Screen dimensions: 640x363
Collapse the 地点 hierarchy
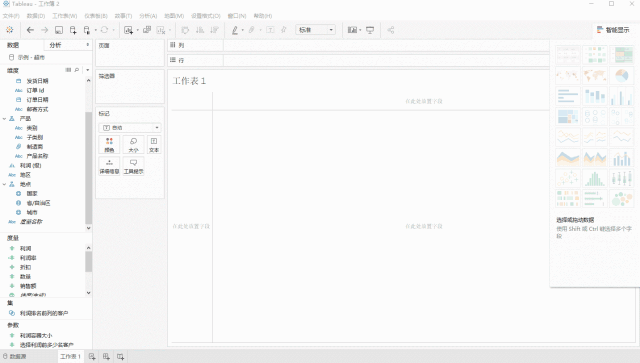click(x=4, y=184)
